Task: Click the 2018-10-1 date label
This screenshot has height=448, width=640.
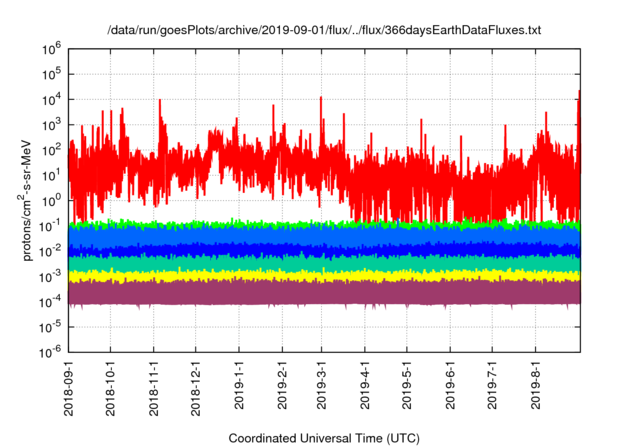Action: pos(111,388)
